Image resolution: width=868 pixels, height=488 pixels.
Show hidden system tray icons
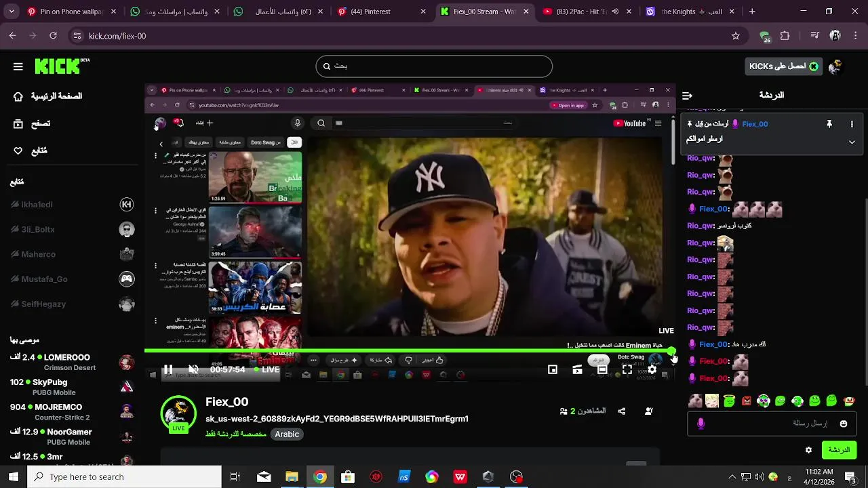coord(732,477)
